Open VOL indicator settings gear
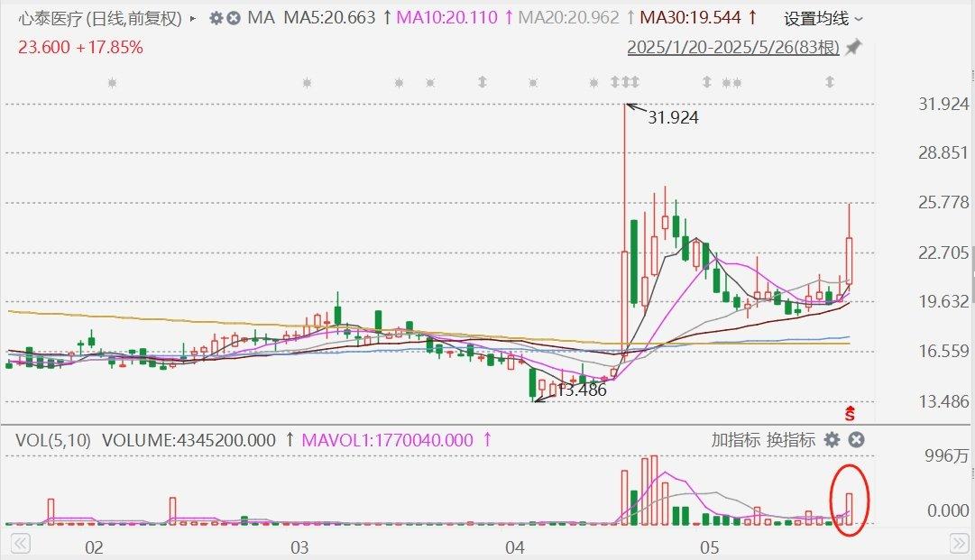The width and height of the screenshot is (975, 560). click(x=832, y=440)
